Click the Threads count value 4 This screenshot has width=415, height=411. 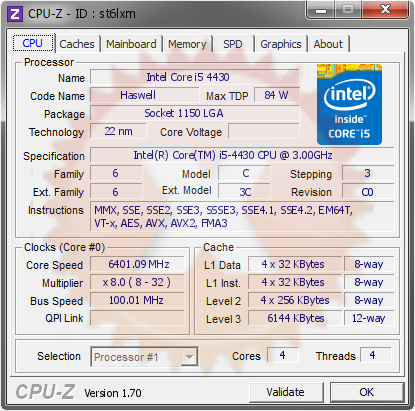[x=375, y=355]
